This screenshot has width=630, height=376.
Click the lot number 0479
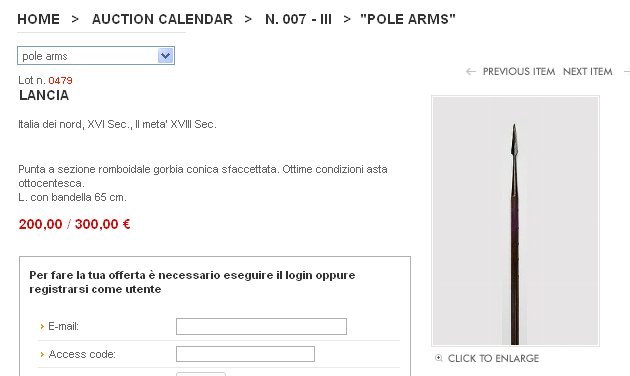[60, 80]
